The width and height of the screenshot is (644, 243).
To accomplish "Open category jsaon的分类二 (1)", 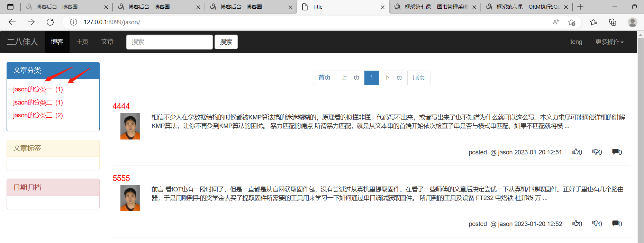I will 38,102.
